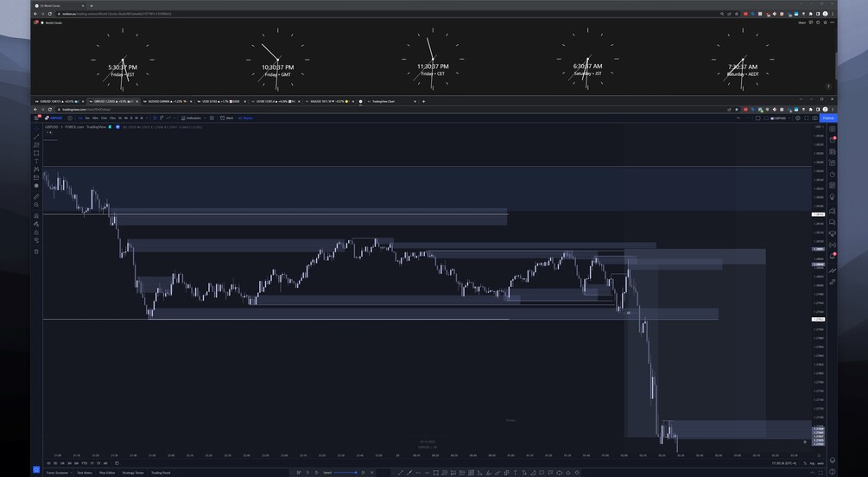Close the replay toolbar

[372, 473]
